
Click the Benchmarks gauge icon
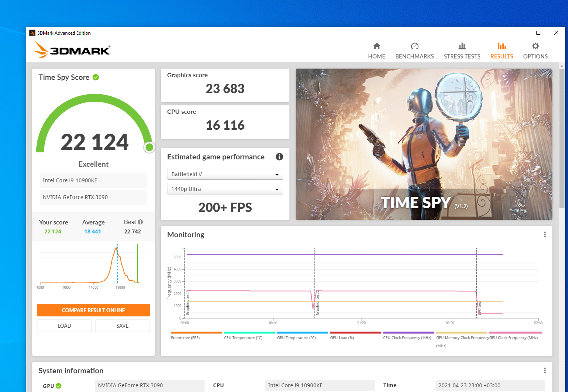point(415,46)
